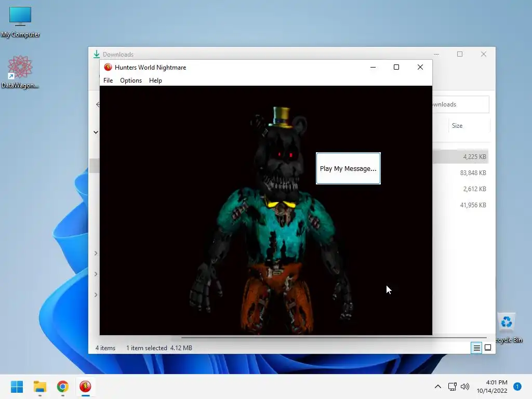Close the Downloads window
This screenshot has width=532, height=399.
click(484, 54)
